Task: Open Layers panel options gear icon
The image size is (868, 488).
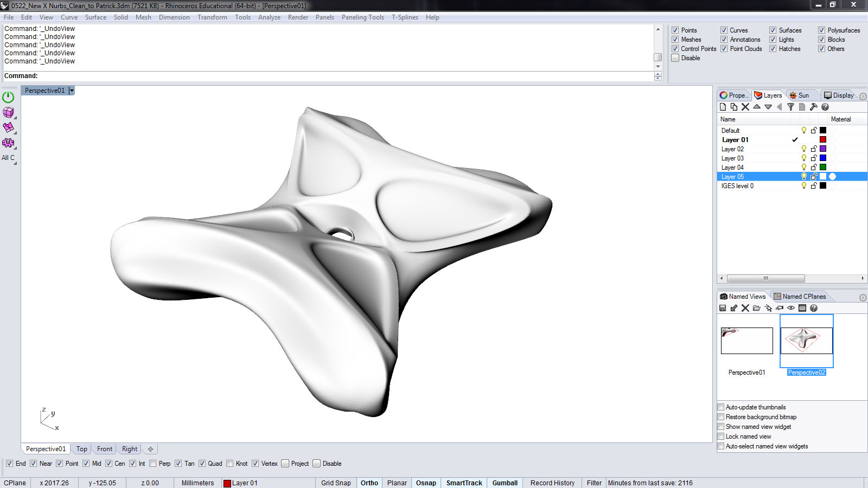Action: click(x=863, y=96)
